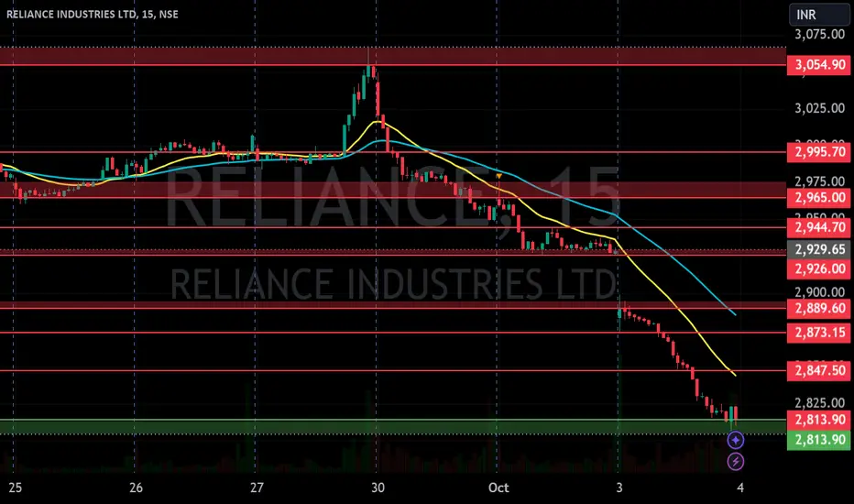
Task: Click the Oct label on time axis
Action: [498, 488]
